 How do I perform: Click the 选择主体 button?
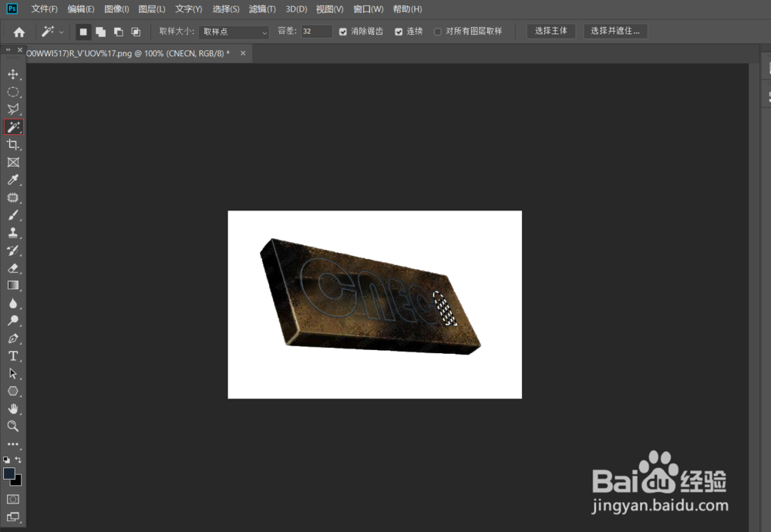pyautogui.click(x=550, y=31)
